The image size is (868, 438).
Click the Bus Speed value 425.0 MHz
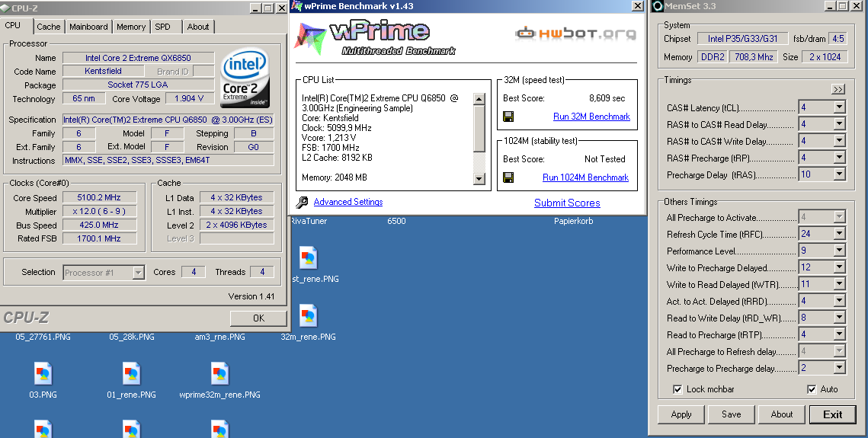pos(98,225)
